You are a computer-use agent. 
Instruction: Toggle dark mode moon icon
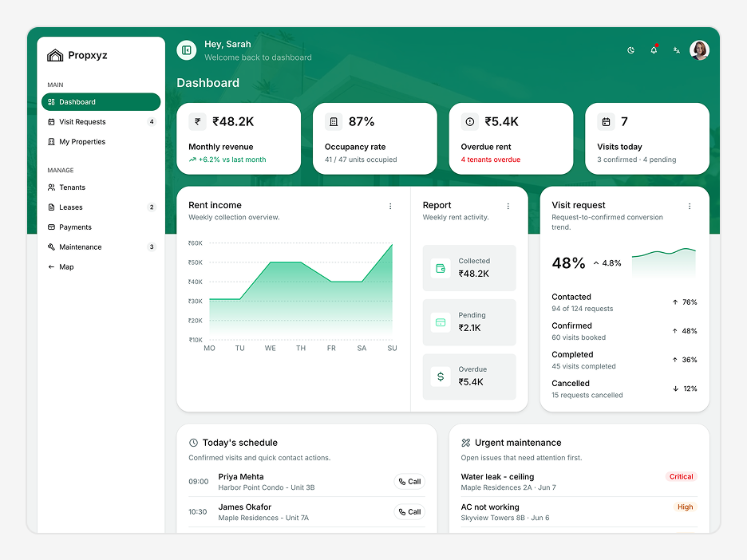(x=630, y=50)
